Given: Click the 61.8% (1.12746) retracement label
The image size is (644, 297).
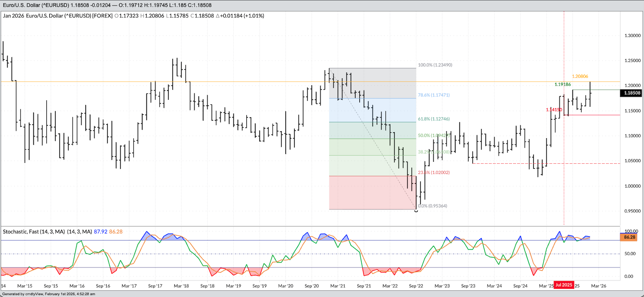Looking at the screenshot, I should 434,119.
